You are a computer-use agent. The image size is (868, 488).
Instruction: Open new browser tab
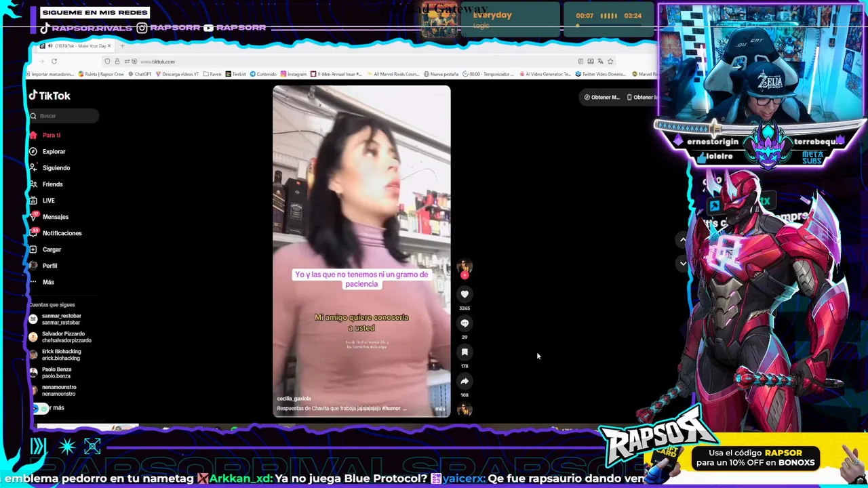coord(122,45)
